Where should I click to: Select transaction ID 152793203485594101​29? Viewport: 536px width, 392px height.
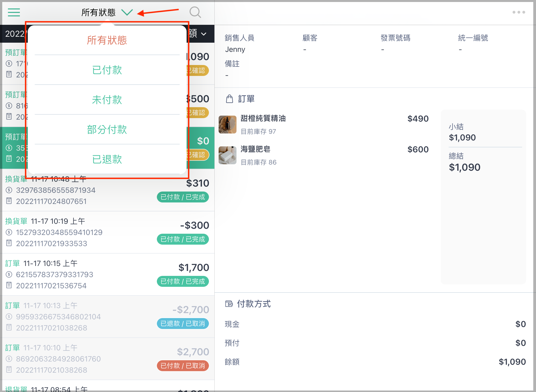coord(59,232)
